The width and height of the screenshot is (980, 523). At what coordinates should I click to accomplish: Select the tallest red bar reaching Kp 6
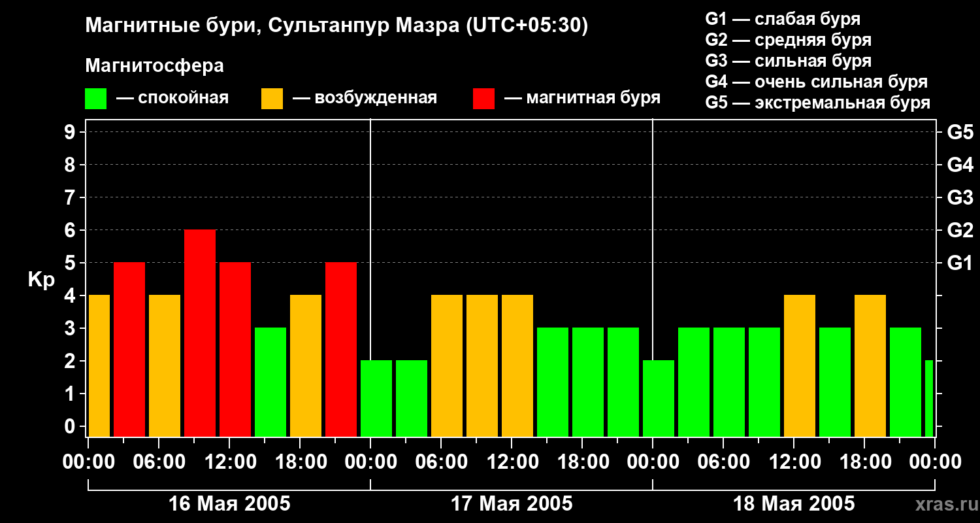click(200, 333)
